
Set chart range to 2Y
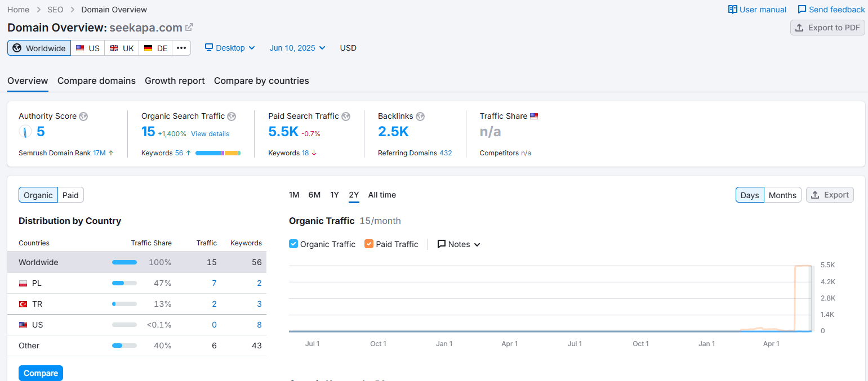pos(354,195)
